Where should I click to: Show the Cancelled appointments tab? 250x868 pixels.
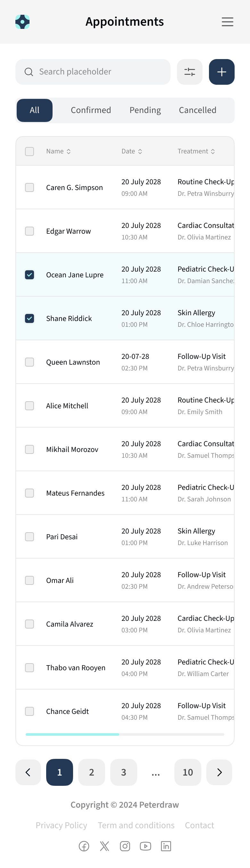click(197, 110)
